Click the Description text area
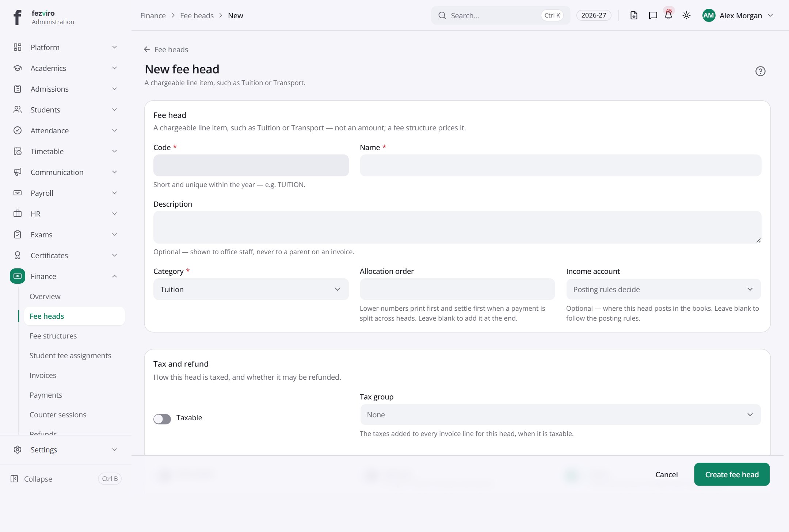This screenshot has height=532, width=789. [x=457, y=227]
